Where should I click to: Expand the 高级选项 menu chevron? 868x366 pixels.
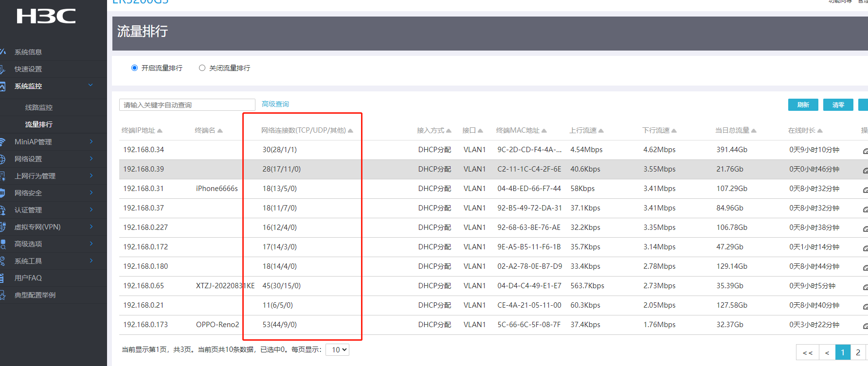point(91,244)
